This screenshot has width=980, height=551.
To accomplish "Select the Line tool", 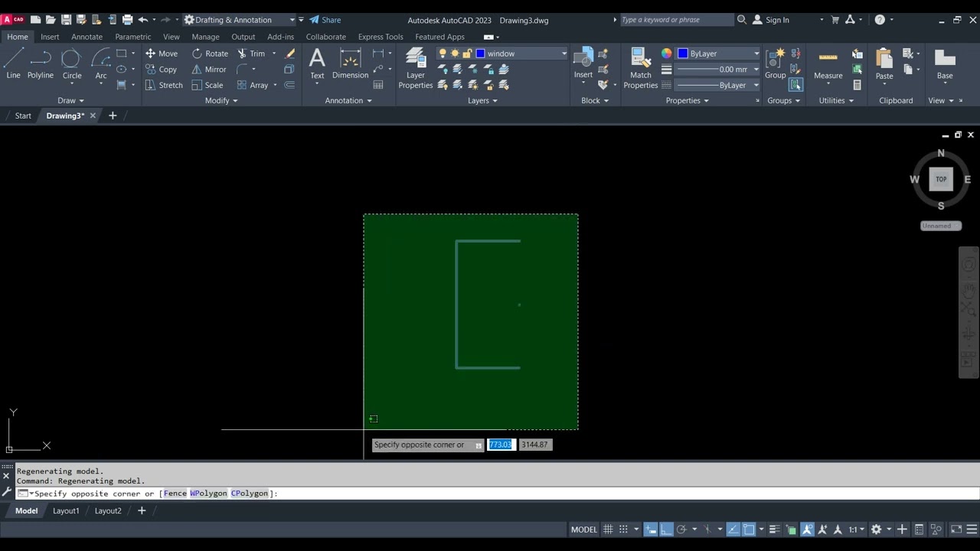I will point(13,64).
